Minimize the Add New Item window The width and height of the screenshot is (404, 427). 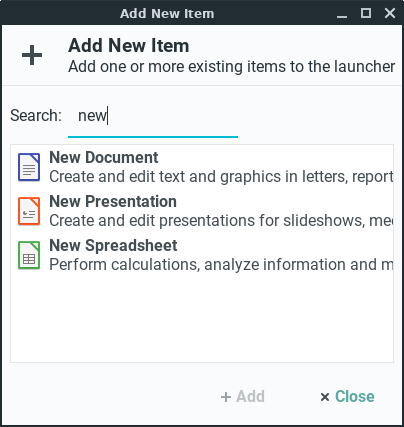point(342,14)
